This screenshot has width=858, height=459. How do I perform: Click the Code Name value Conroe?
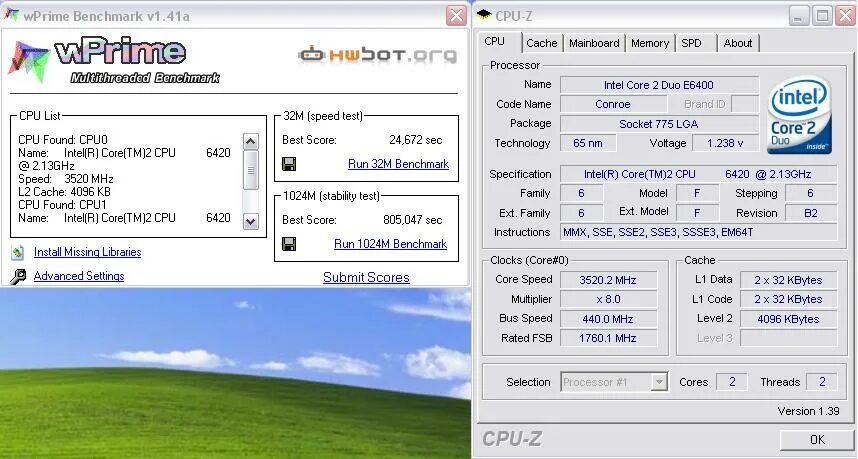[x=613, y=104]
